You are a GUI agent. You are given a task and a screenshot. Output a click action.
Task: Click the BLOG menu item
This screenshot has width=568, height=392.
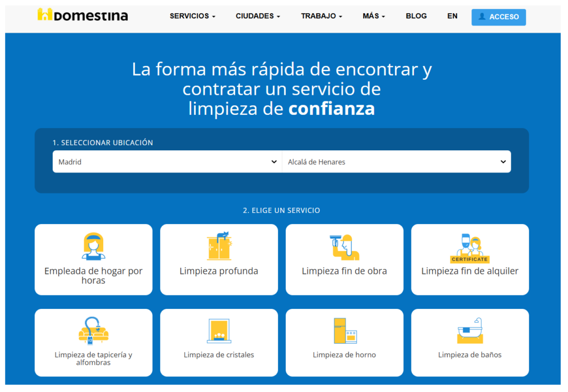click(x=416, y=16)
